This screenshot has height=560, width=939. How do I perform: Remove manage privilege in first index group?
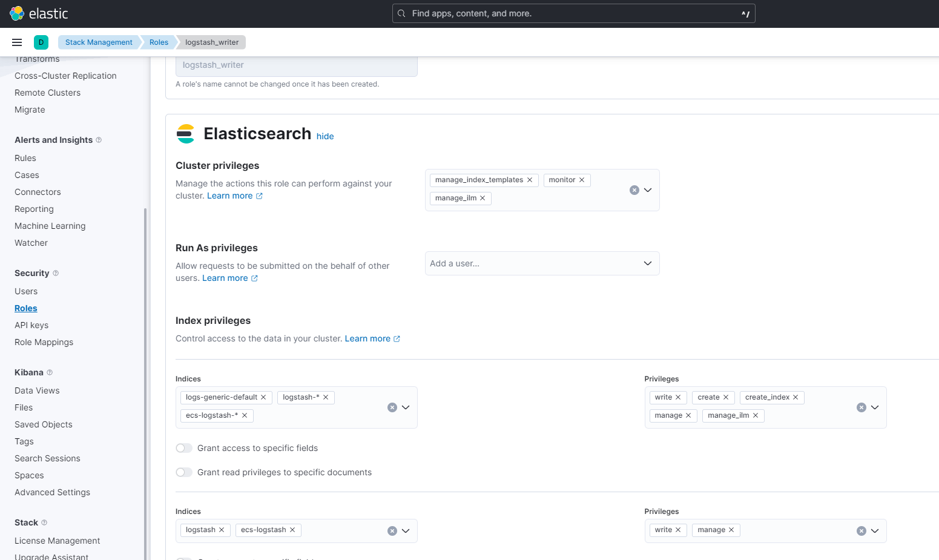click(688, 415)
